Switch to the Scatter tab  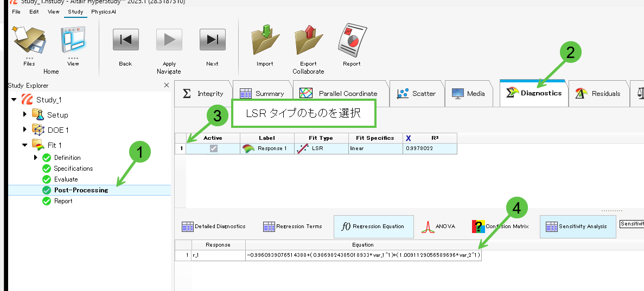point(417,94)
